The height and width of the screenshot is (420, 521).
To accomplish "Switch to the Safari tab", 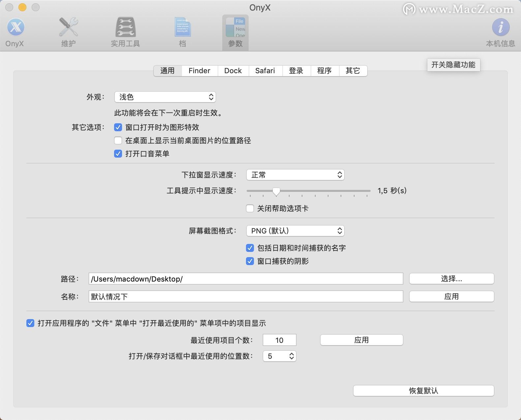I will tap(265, 71).
